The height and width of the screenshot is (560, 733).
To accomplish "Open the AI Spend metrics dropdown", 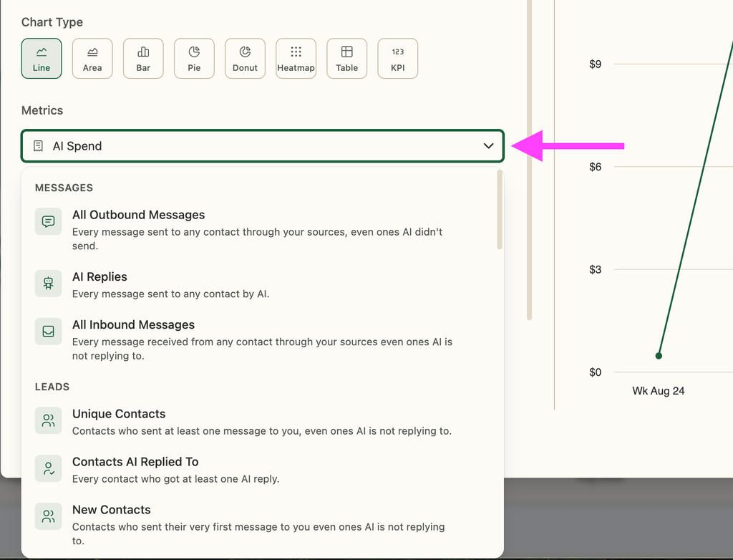I will tap(263, 146).
